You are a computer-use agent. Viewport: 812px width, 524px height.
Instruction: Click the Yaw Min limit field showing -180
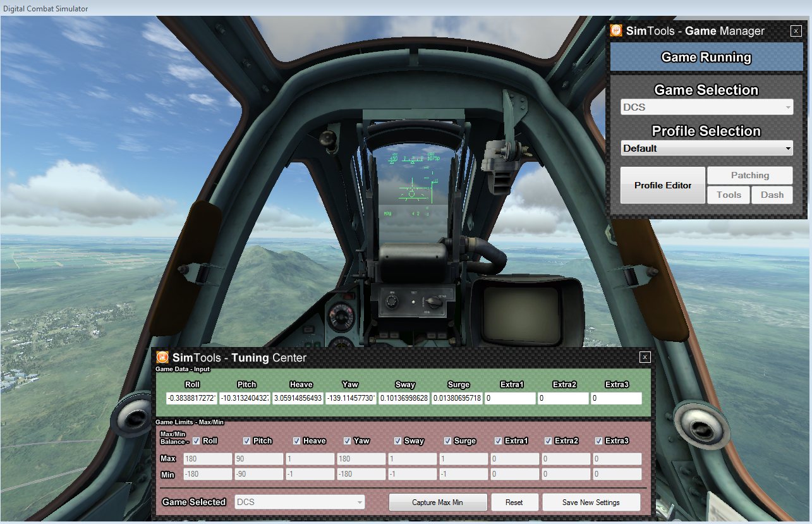tap(361, 474)
